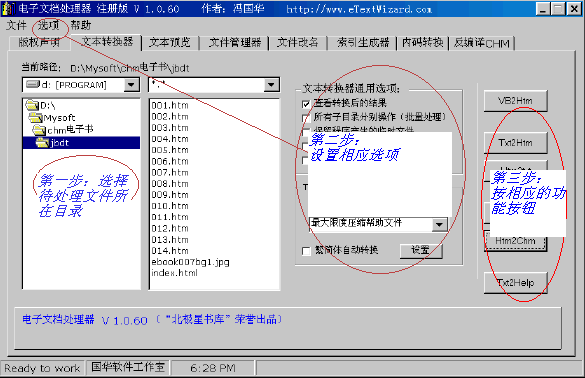Expand the d: [PROGRAM] drive dropdown
The image size is (585, 378).
click(x=131, y=85)
